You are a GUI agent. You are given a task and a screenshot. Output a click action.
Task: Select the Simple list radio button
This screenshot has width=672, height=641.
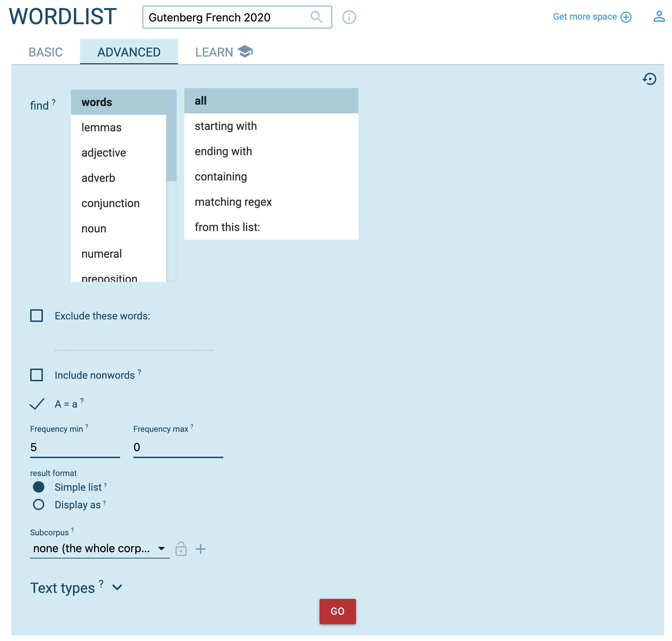point(39,487)
